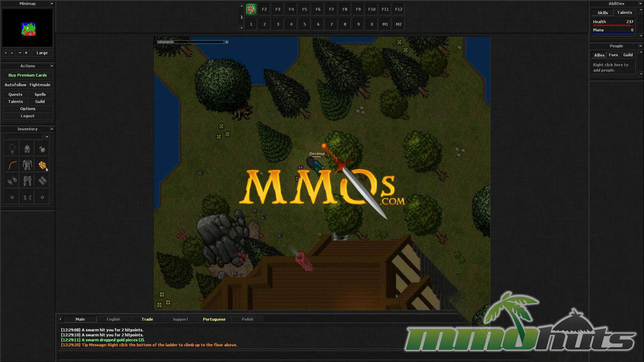Click the leg armor slot

[27, 181]
